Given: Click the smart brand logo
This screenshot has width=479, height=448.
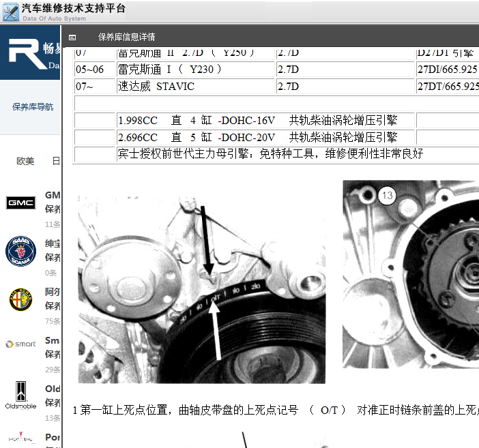Looking at the screenshot, I should click(x=20, y=344).
